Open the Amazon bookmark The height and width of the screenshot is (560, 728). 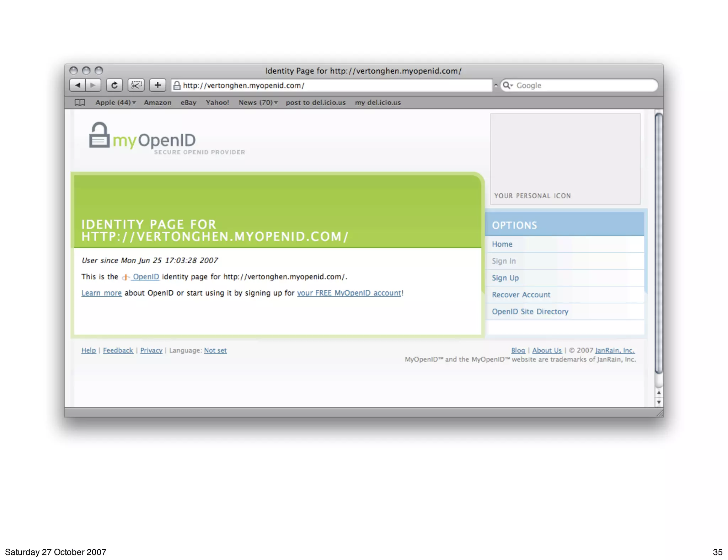(157, 102)
